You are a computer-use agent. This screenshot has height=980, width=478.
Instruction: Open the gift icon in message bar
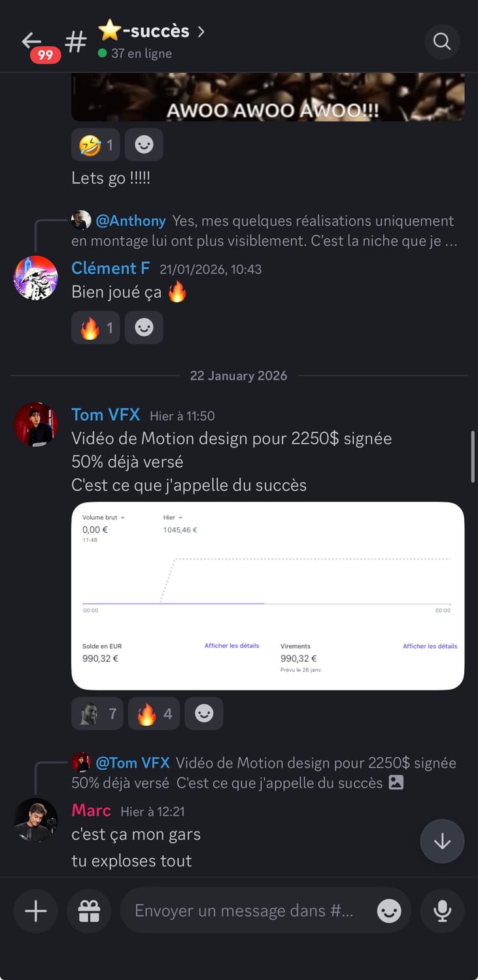[x=89, y=911]
